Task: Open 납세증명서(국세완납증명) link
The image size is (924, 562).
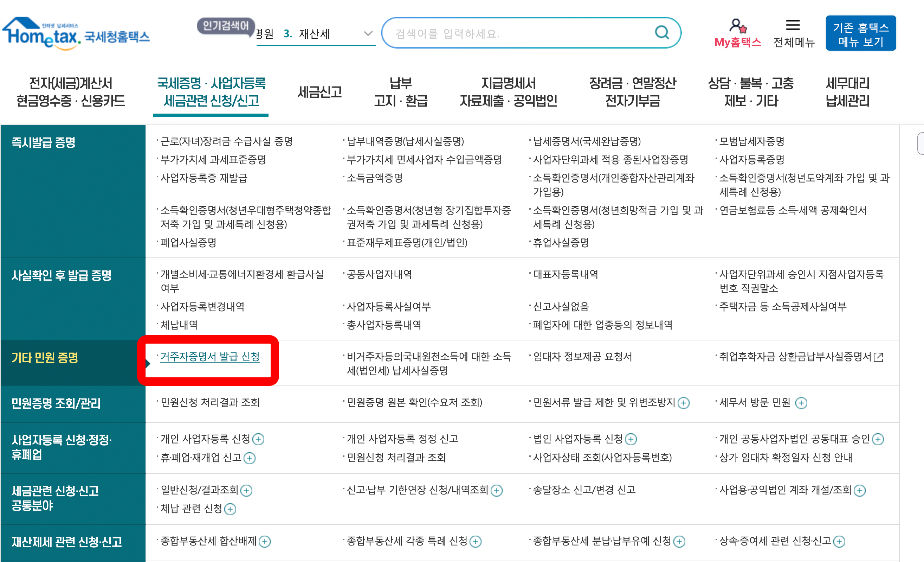Action: coord(587,141)
